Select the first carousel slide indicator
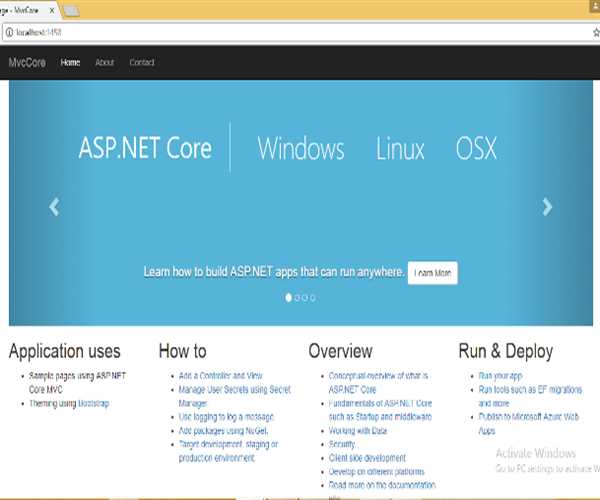600x500 pixels. tap(289, 297)
